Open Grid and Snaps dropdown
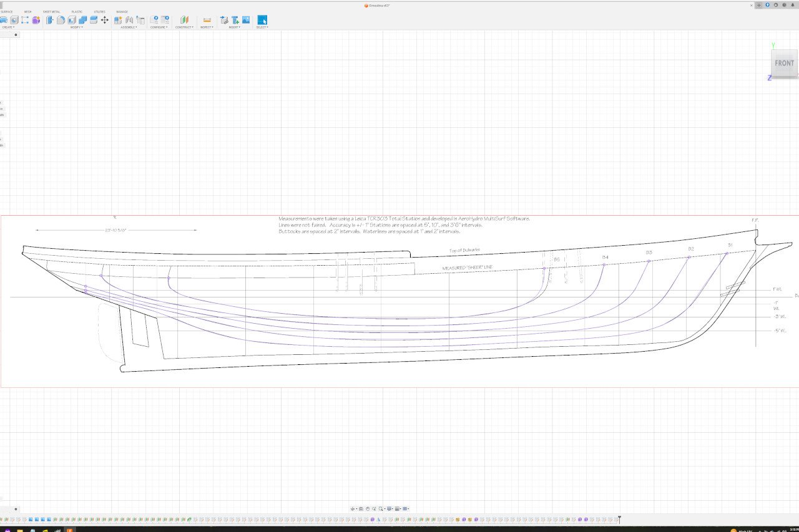The height and width of the screenshot is (532, 799). pos(398,509)
